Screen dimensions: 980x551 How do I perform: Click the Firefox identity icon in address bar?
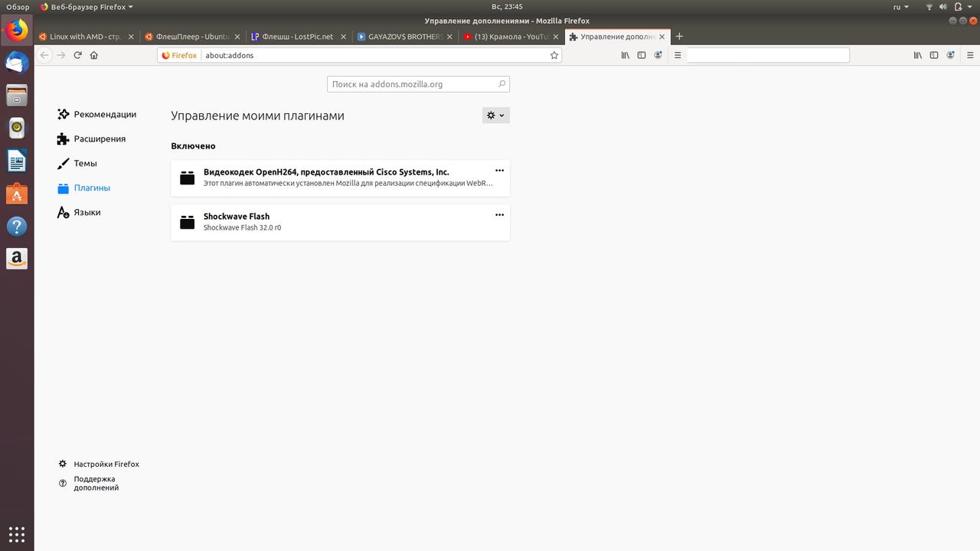tap(179, 55)
